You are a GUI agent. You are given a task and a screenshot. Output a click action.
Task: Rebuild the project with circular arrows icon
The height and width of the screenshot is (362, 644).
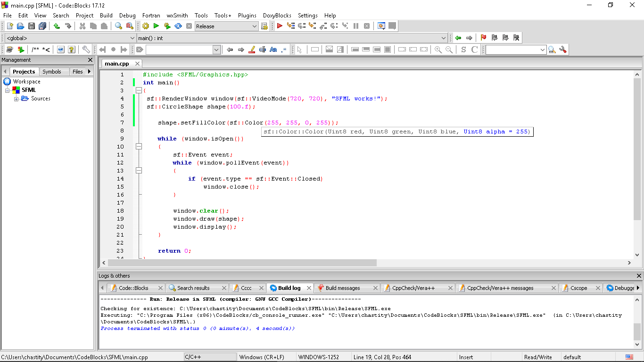pos(178,26)
